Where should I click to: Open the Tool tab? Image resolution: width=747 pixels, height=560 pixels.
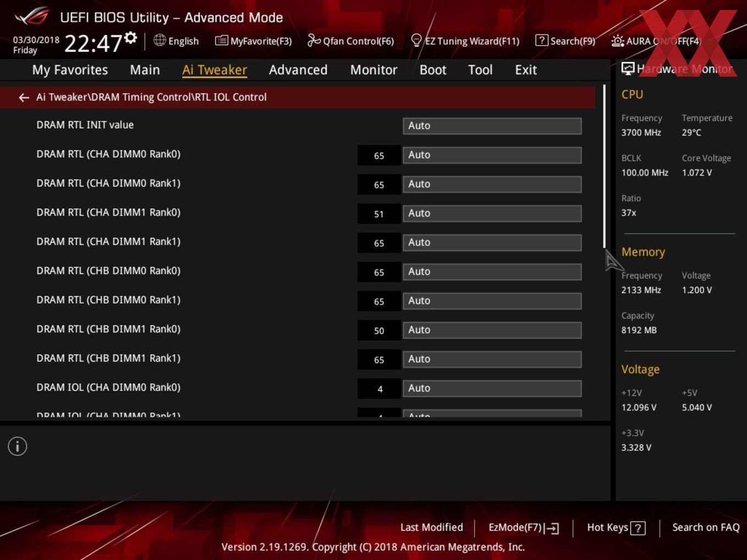[481, 70]
